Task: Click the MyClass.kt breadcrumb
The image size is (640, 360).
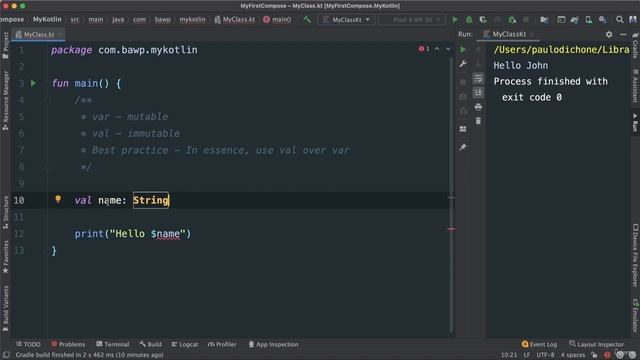Action: 235,19
